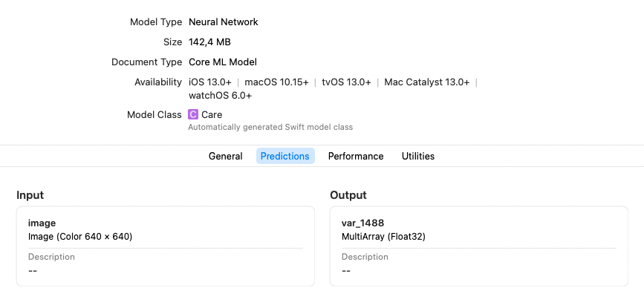Click the Neural Network model type value
The height and width of the screenshot is (302, 644).
tap(224, 22)
